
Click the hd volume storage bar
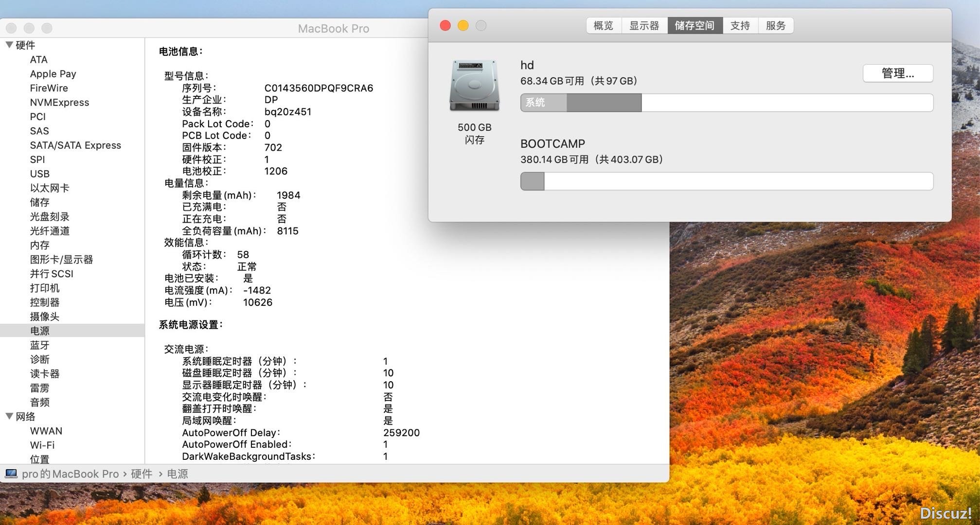point(727,103)
